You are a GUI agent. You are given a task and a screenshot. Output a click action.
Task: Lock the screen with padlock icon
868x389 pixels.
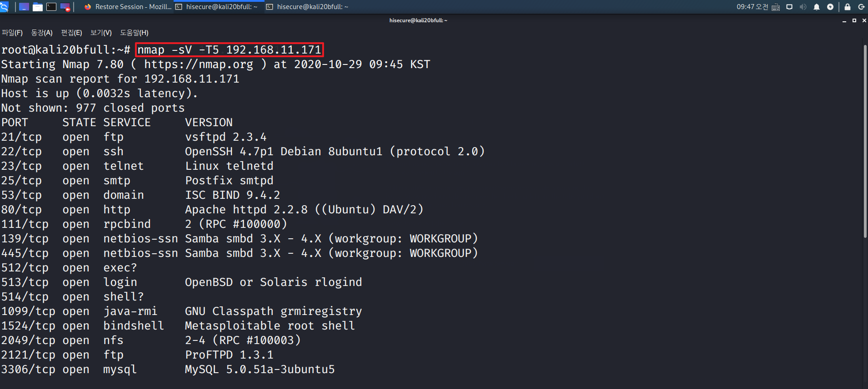847,7
